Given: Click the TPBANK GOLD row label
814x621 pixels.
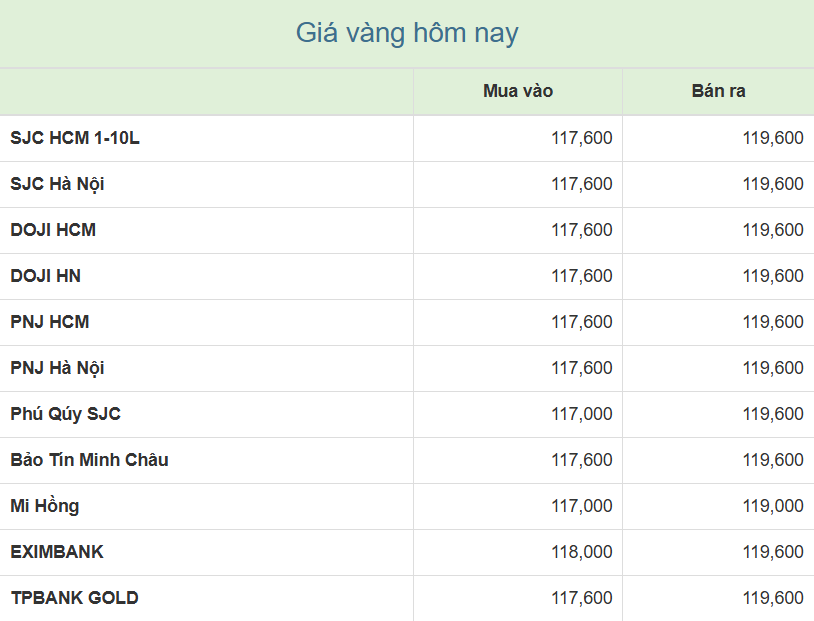Looking at the screenshot, I should point(74,598).
